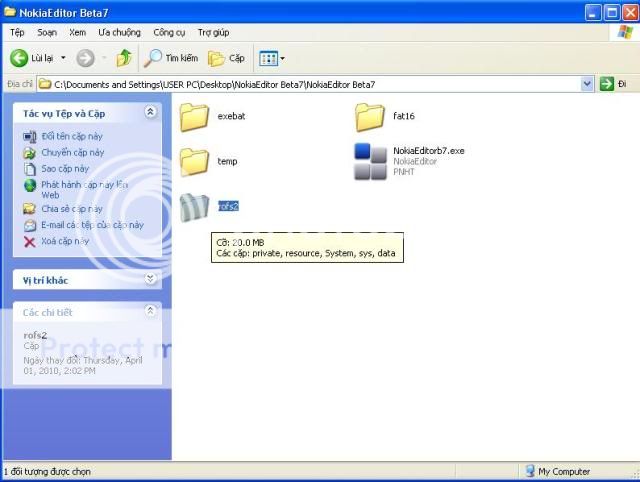
Task: Click the address bar path field
Action: point(300,85)
